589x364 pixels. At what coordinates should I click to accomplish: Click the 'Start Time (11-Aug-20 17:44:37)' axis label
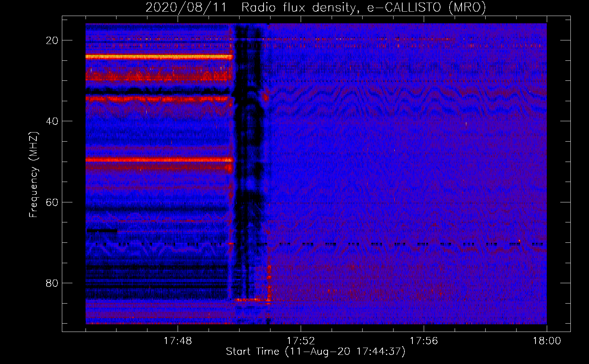coord(316,352)
